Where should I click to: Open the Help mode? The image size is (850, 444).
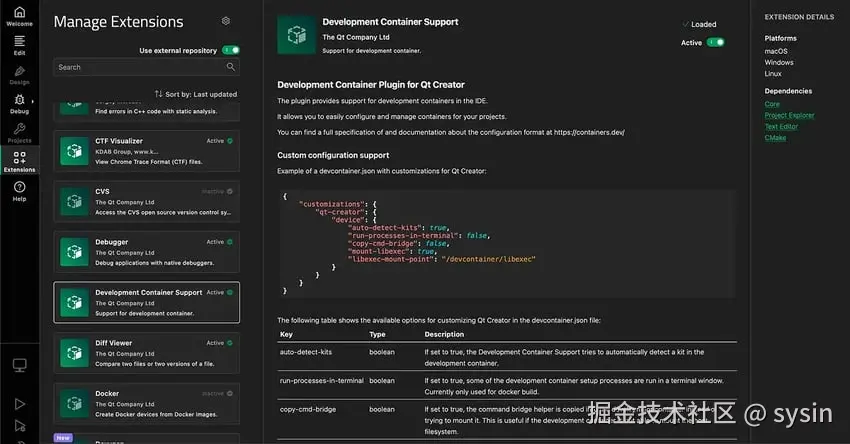20,191
